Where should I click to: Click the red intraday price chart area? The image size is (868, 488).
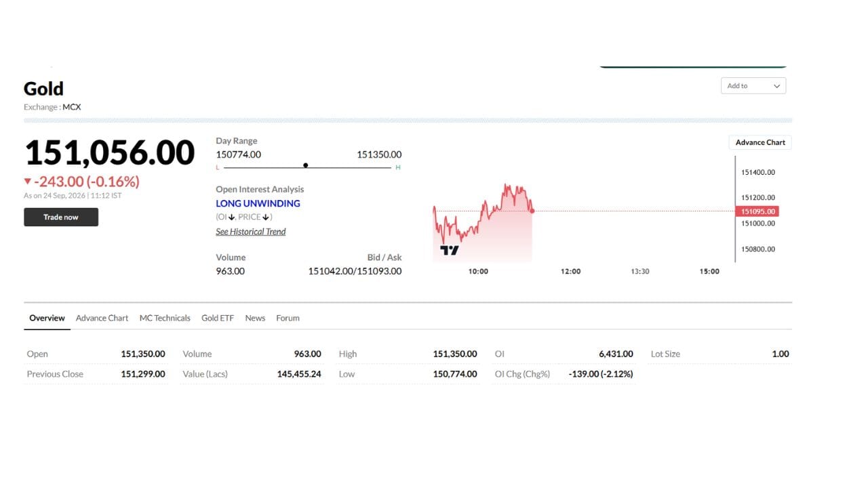pyautogui.click(x=483, y=222)
